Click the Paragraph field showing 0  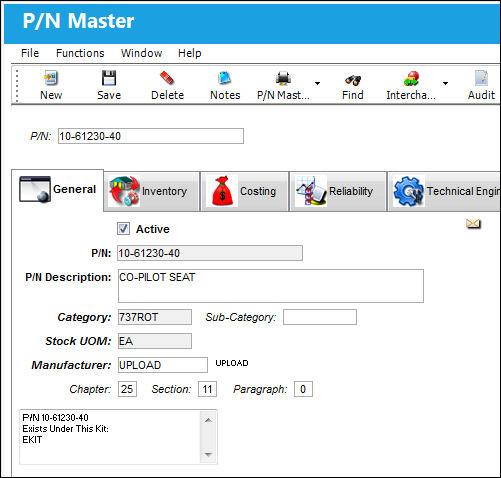pyautogui.click(x=303, y=389)
